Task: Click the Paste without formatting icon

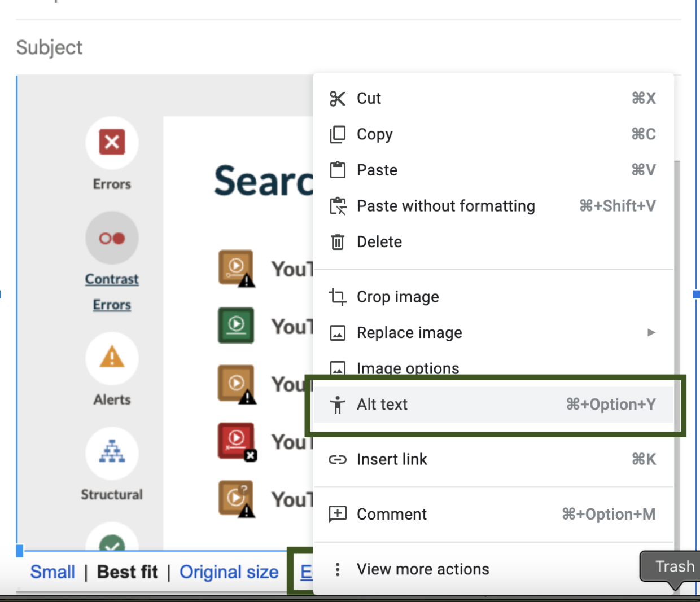Action: click(338, 206)
